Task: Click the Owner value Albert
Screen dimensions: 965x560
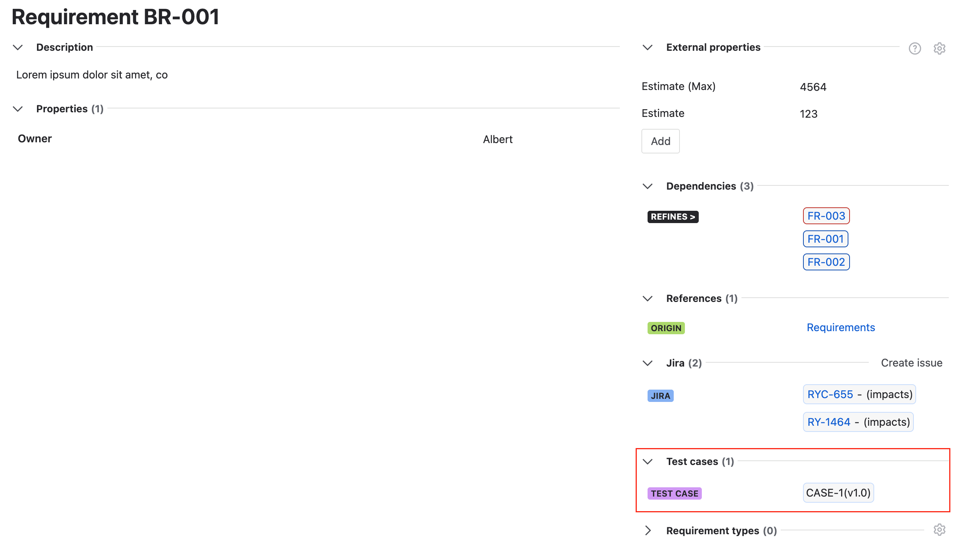Action: pyautogui.click(x=498, y=139)
